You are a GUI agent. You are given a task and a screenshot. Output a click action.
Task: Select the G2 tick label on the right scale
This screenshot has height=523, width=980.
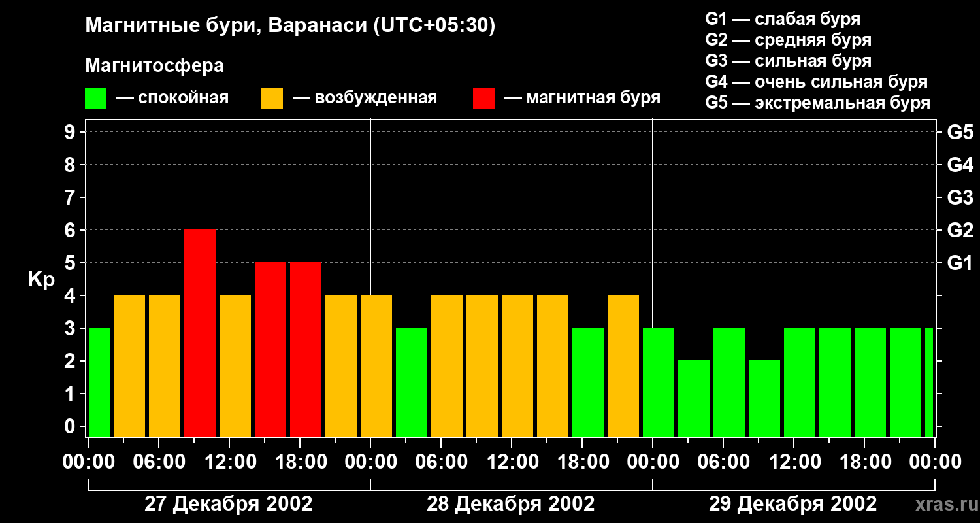[x=960, y=230]
